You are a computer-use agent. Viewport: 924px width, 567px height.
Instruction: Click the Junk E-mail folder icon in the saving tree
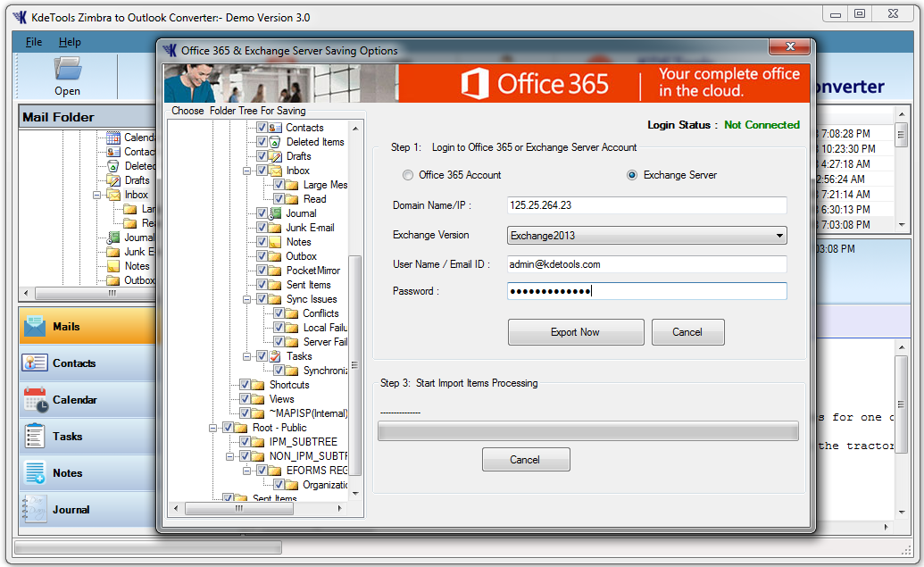click(x=275, y=228)
